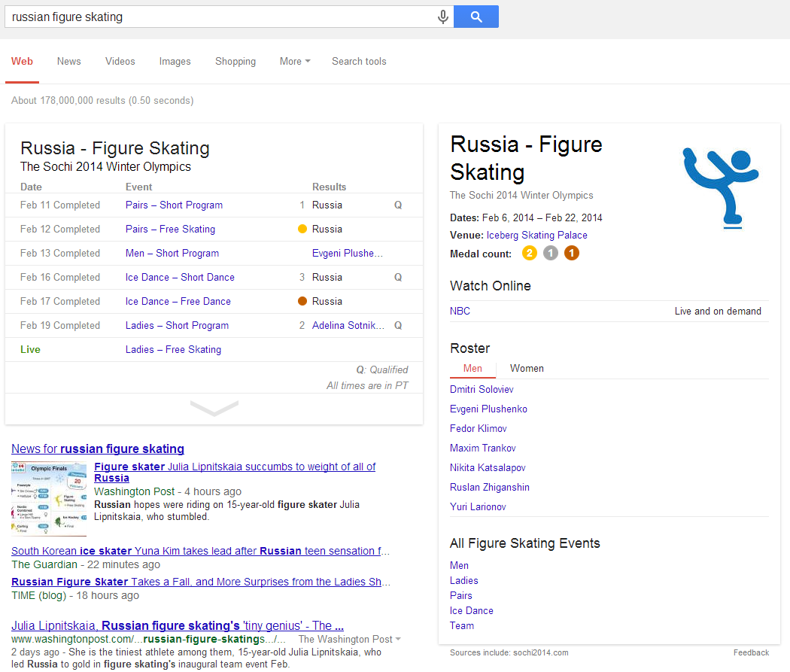
Task: Open the More search options dropdown
Action: coord(295,62)
